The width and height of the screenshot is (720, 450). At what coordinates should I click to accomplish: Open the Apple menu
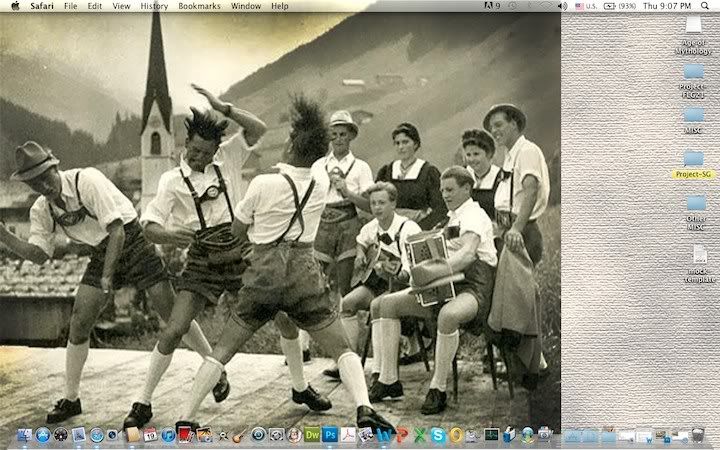(x=15, y=6)
